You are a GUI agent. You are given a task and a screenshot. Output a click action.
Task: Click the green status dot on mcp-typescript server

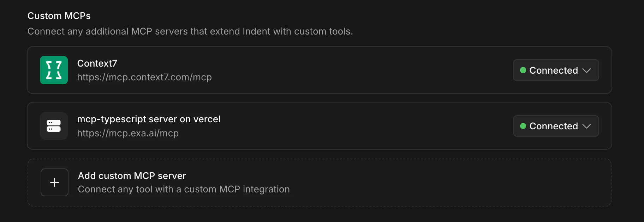[523, 126]
